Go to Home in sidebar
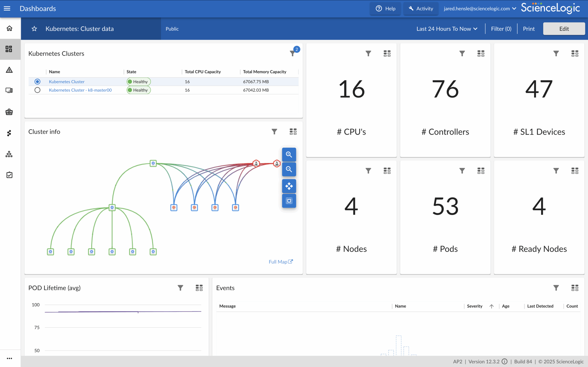Screen dimensions: 588x367 (9, 28)
